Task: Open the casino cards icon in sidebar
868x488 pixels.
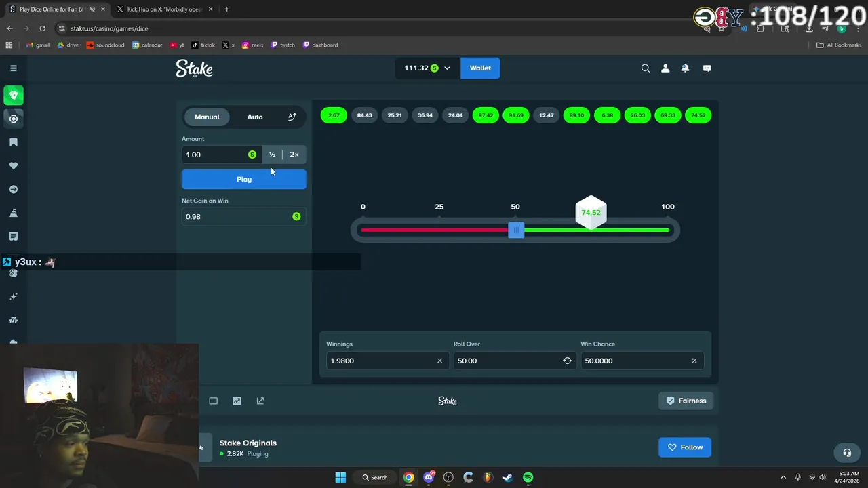Action: (13, 96)
